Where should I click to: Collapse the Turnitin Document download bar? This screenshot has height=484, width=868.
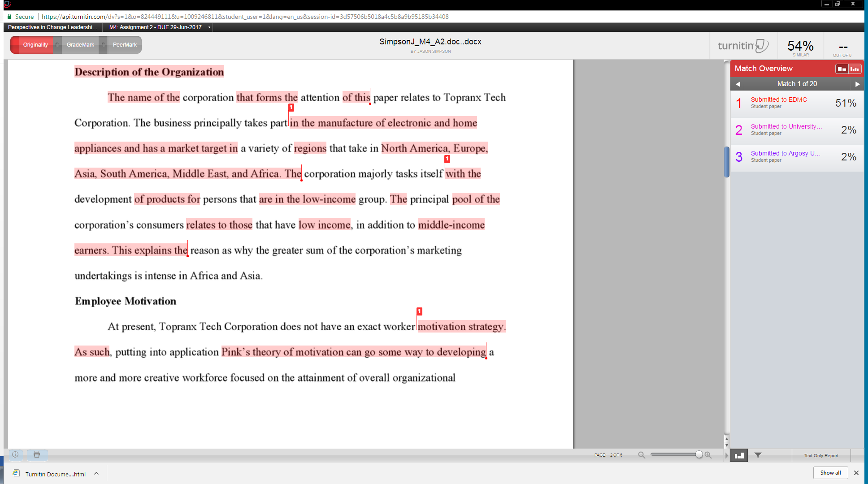point(96,473)
